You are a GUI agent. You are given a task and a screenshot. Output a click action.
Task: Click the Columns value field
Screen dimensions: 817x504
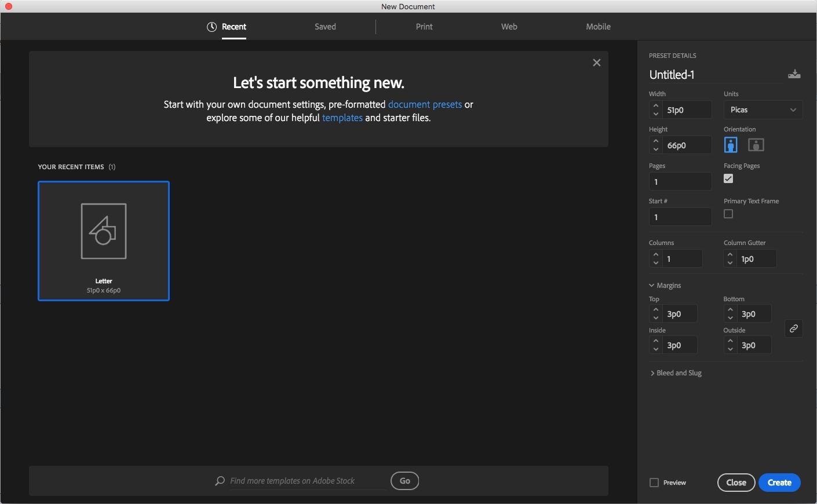click(x=683, y=258)
